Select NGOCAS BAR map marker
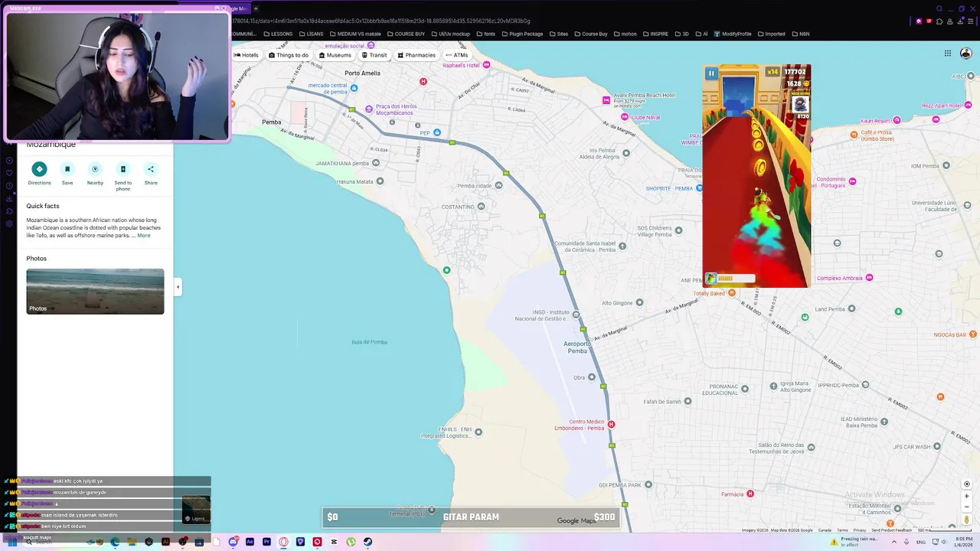The width and height of the screenshot is (980, 551). point(973,334)
